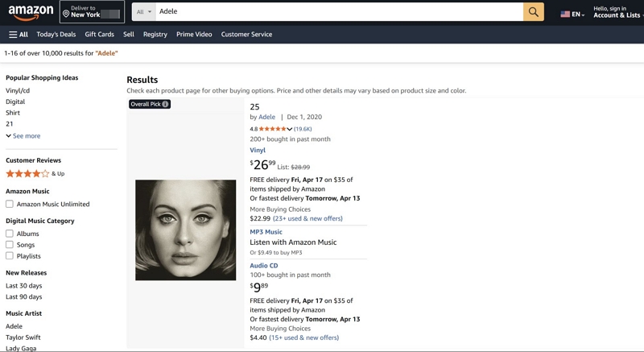Expand See more shopping ideas
Image resolution: width=644 pixels, height=352 pixels.
point(23,136)
